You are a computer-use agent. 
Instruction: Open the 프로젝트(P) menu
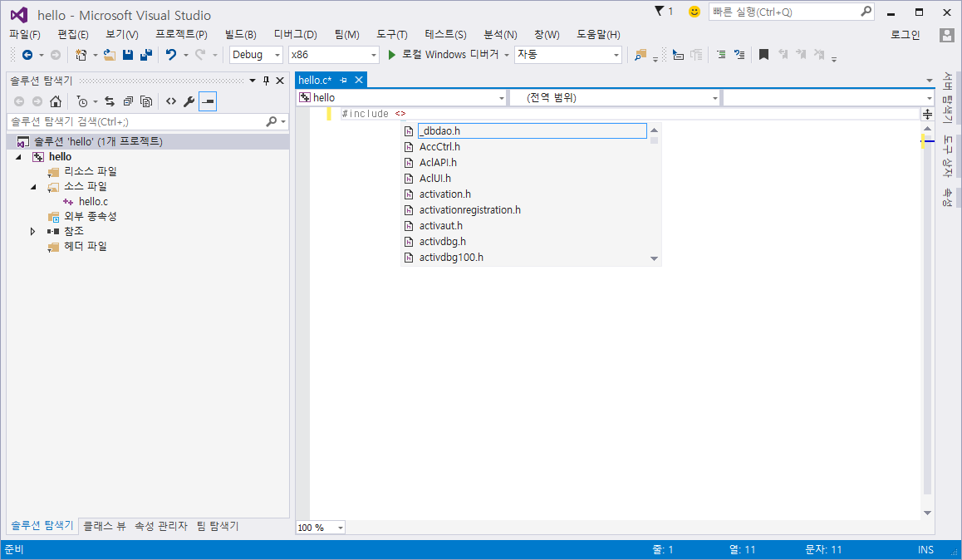(x=181, y=35)
